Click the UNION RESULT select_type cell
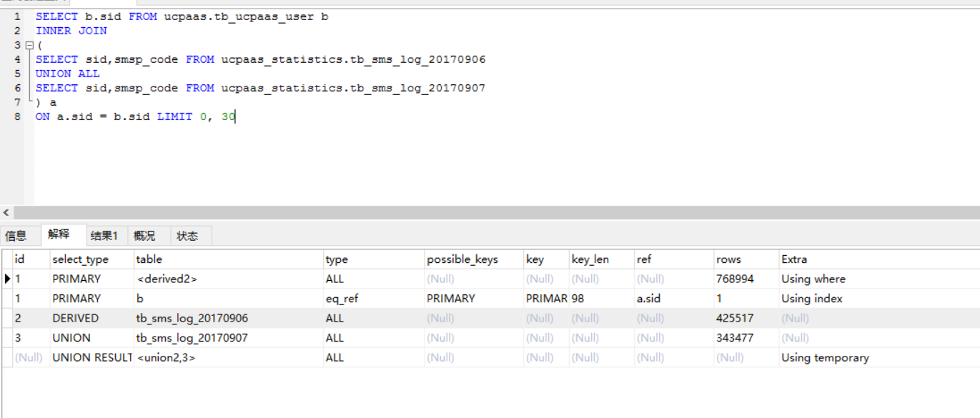The image size is (980, 418). pyautogui.click(x=91, y=357)
